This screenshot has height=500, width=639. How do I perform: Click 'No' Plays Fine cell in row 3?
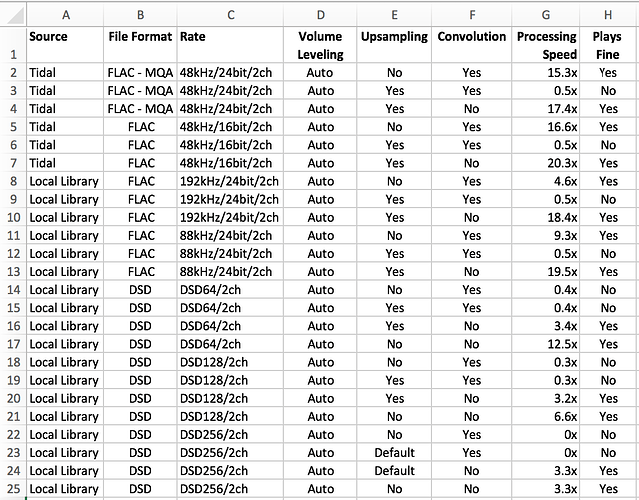coord(608,90)
